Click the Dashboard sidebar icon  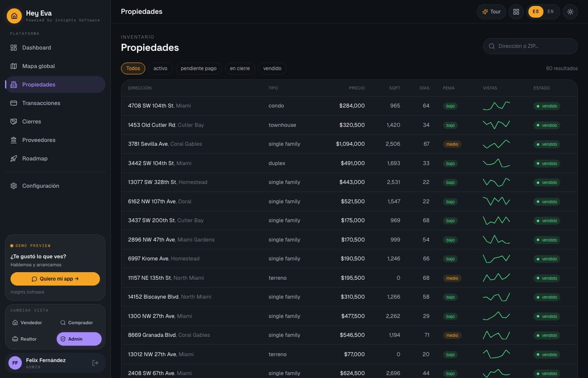[x=14, y=48]
